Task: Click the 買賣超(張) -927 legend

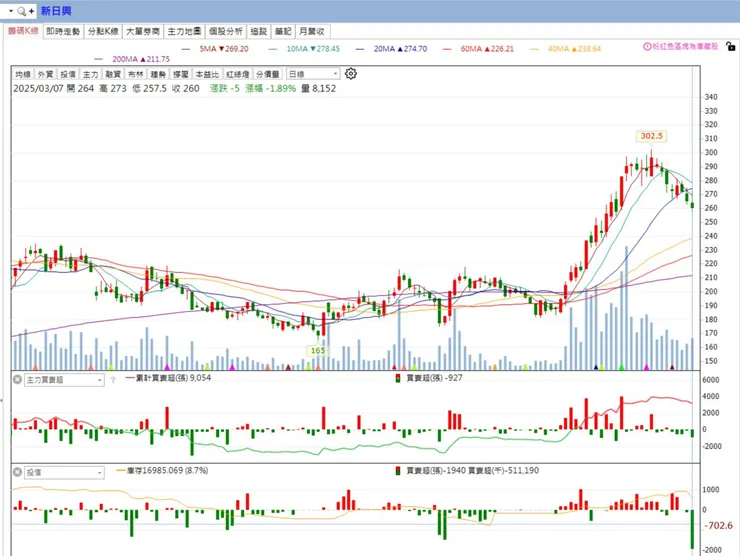Action: point(429,378)
